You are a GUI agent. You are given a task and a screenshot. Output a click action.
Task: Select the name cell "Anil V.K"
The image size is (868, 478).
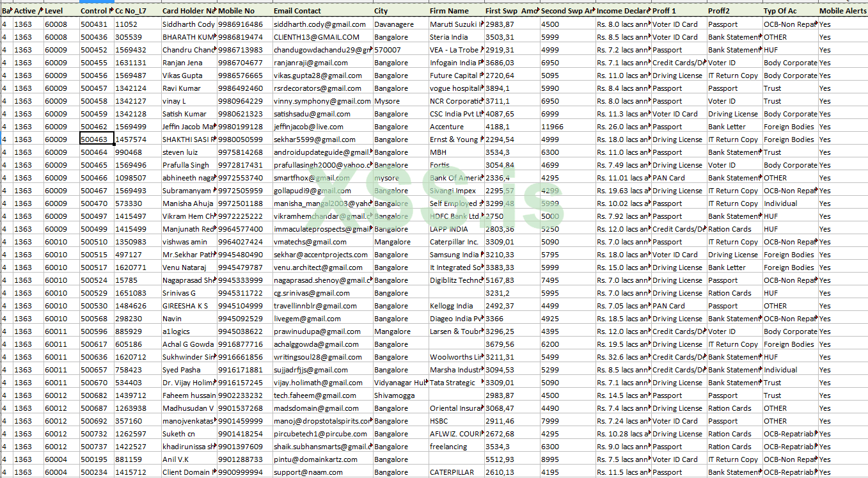189,459
